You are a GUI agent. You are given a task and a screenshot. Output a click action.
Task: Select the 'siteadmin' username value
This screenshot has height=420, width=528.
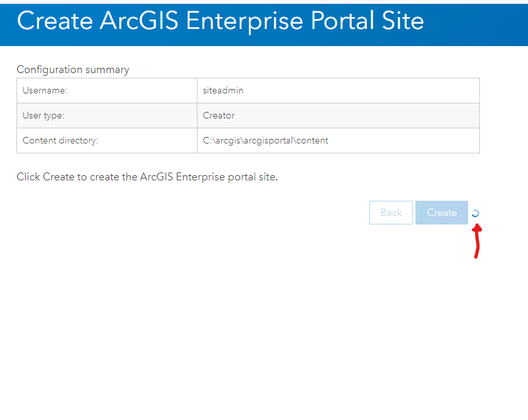click(223, 90)
